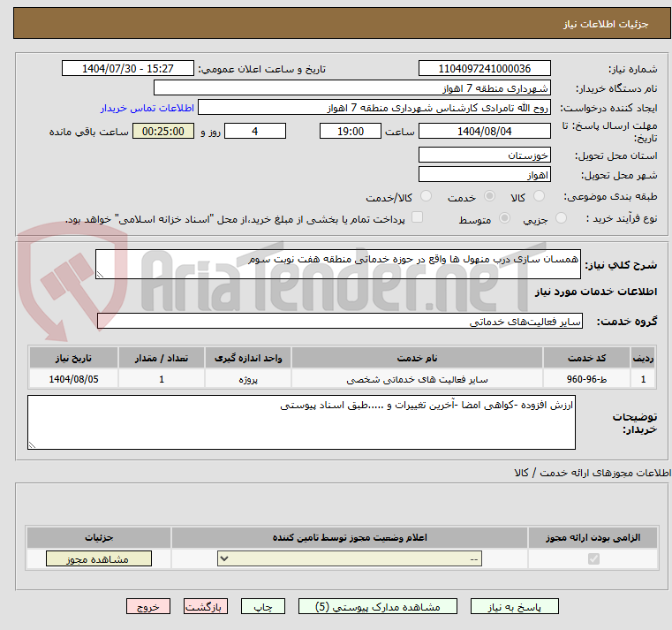This screenshot has width=672, height=630.
Task: Click the resize handle of توضیحات خریدار box
Action: click(x=32, y=445)
